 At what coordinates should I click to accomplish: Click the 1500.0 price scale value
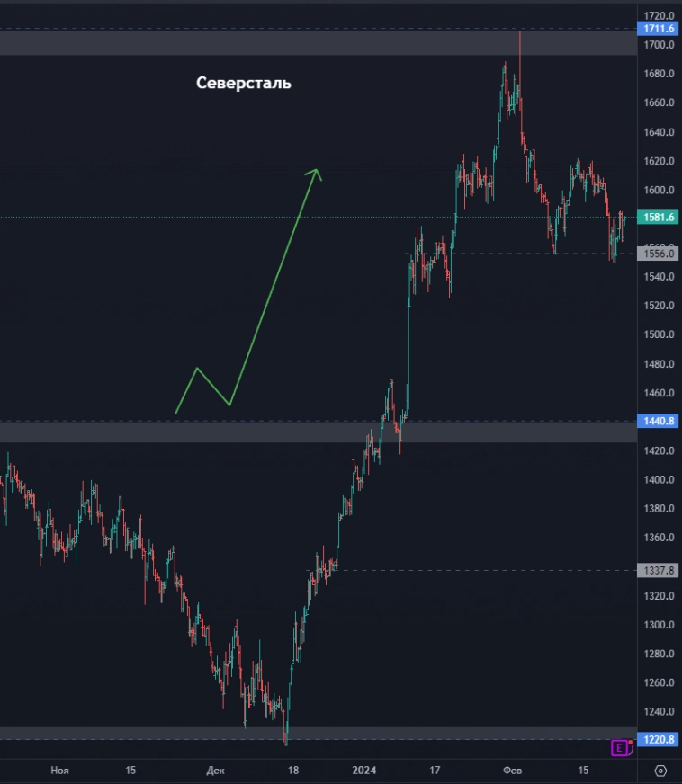point(659,334)
